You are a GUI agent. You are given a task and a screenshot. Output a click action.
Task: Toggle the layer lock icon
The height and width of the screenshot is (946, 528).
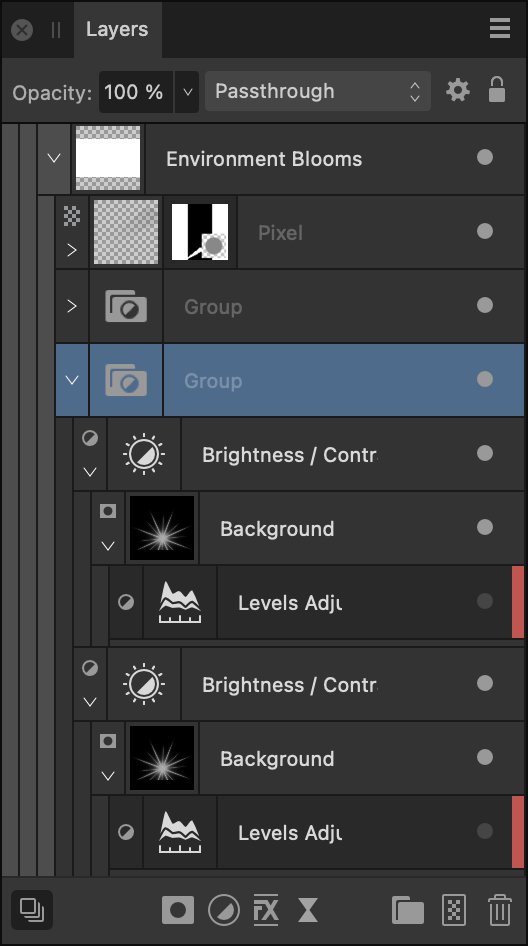[x=497, y=90]
